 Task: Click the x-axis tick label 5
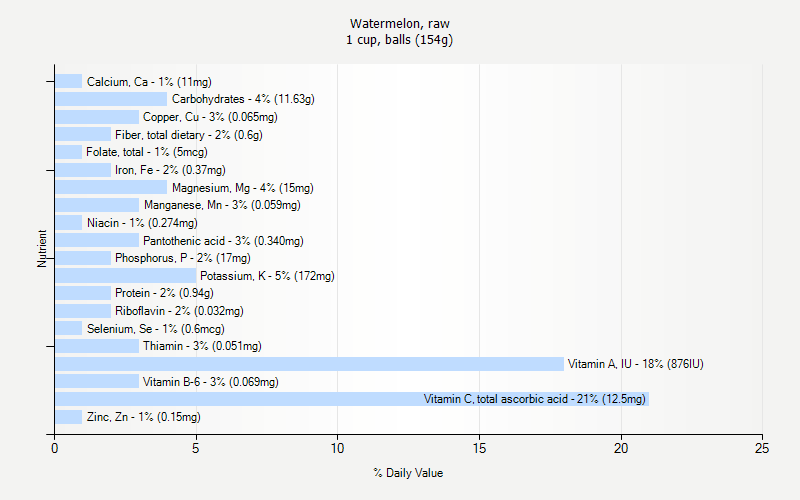click(196, 448)
